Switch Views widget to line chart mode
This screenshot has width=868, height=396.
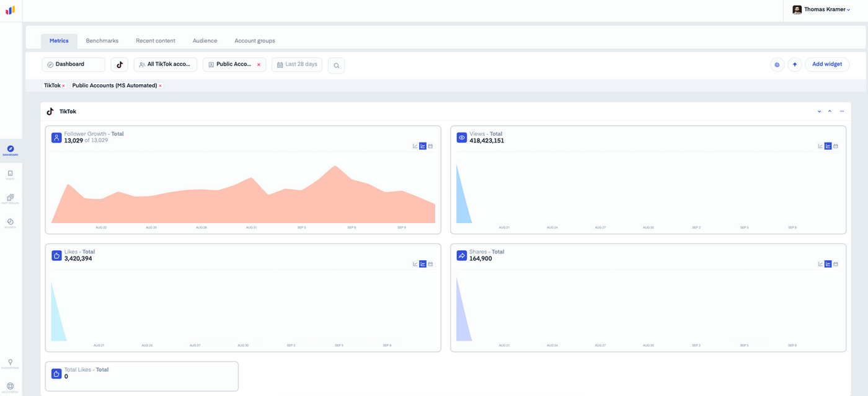tap(820, 146)
